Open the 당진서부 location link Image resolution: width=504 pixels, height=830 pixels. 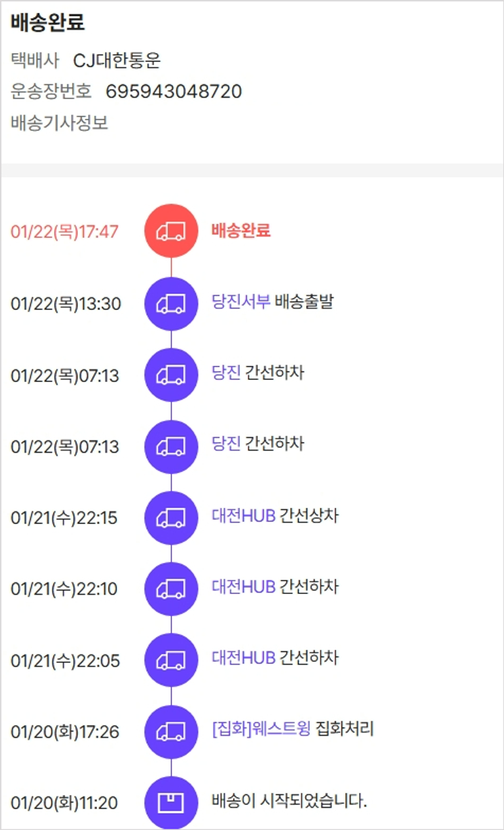[241, 302]
